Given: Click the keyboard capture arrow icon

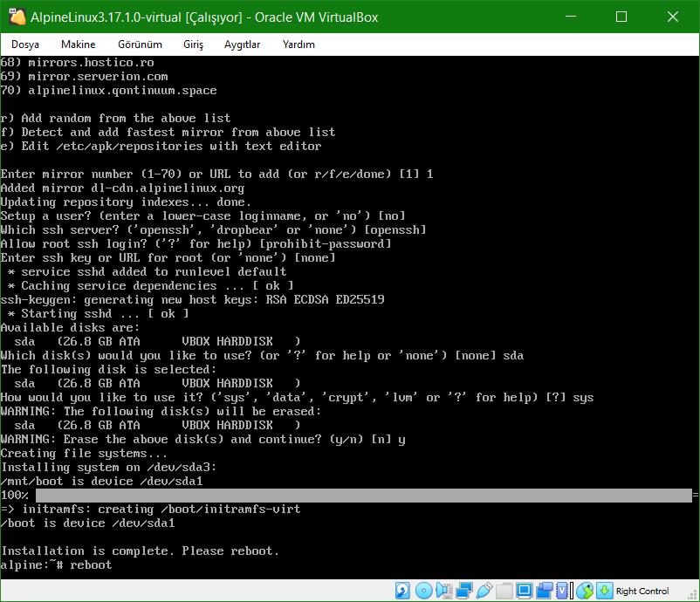Looking at the screenshot, I should click(605, 591).
